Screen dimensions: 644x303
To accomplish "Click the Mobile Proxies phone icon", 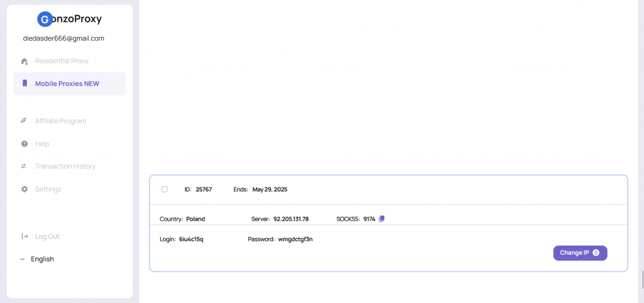I will pos(25,84).
